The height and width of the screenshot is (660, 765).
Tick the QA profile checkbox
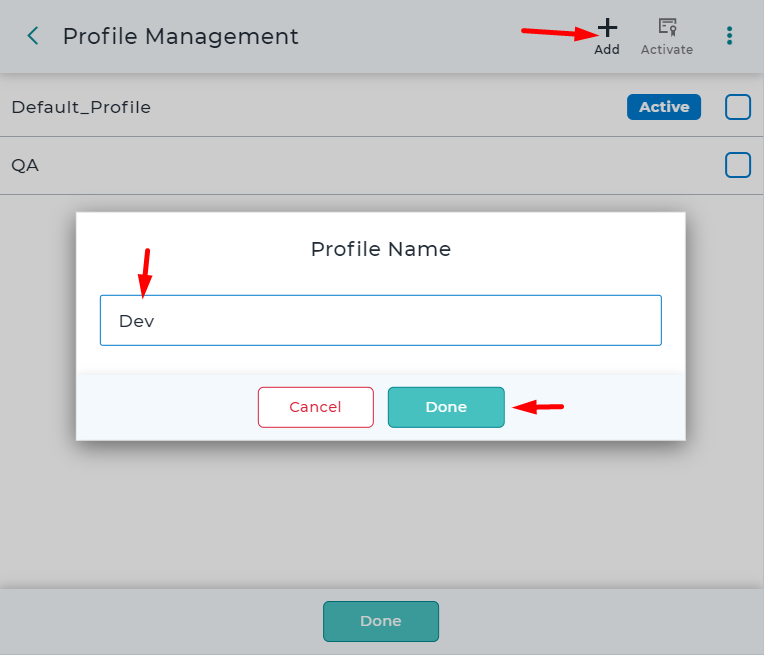coord(738,165)
